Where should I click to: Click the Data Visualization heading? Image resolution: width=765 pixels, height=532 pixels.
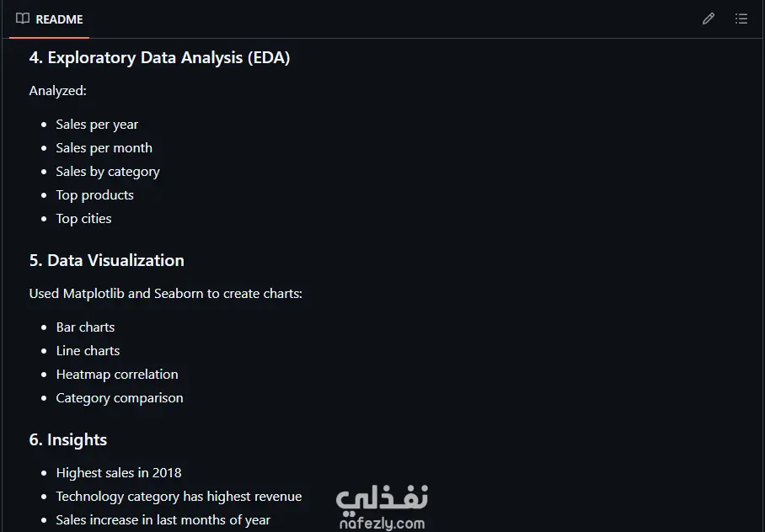[x=106, y=260]
